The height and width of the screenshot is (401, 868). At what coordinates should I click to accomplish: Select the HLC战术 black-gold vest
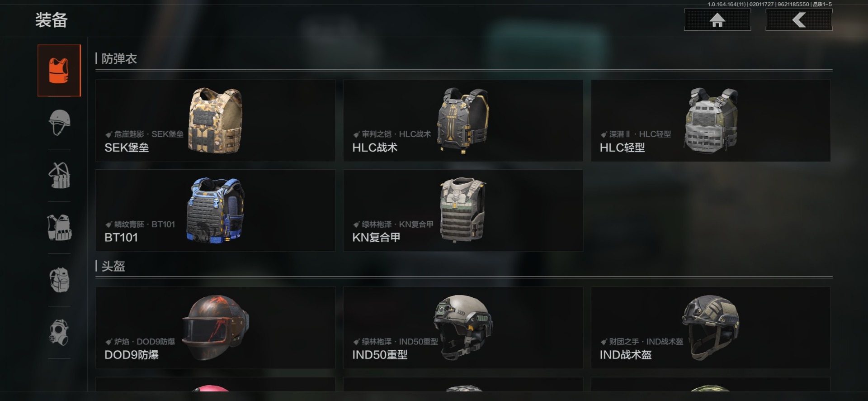point(463,121)
